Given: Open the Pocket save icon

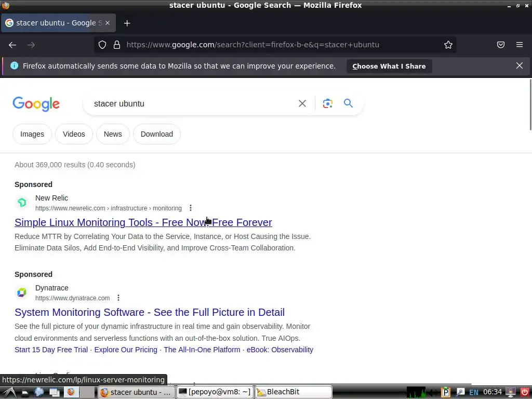Looking at the screenshot, I should click(x=501, y=45).
